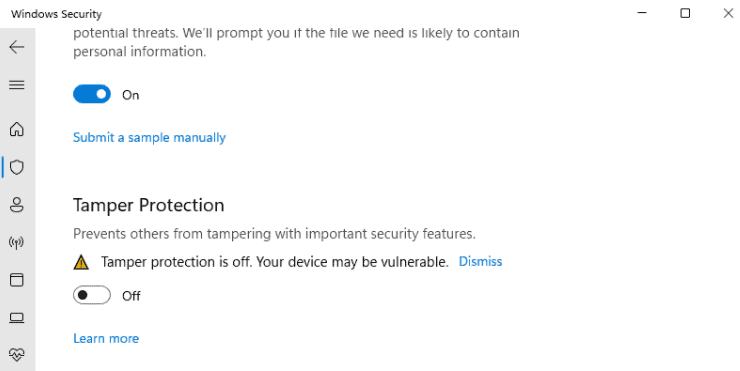Click the Tamper Protection heading

pos(149,205)
